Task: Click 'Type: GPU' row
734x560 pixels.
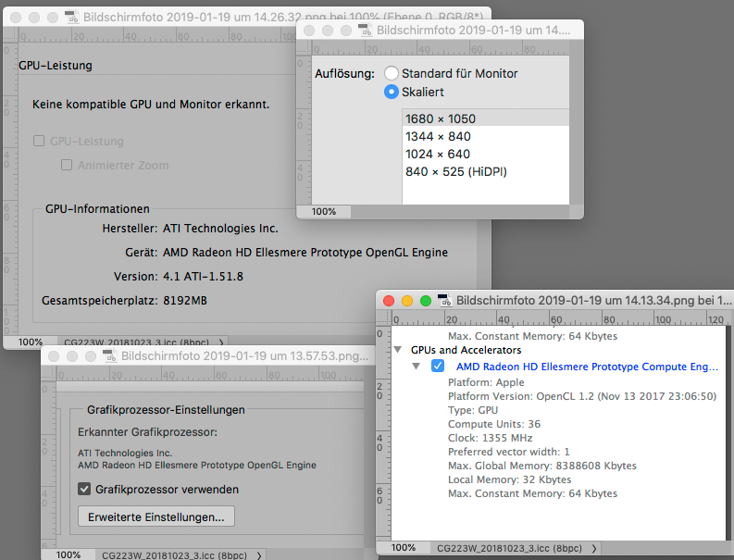Action: pos(473,410)
